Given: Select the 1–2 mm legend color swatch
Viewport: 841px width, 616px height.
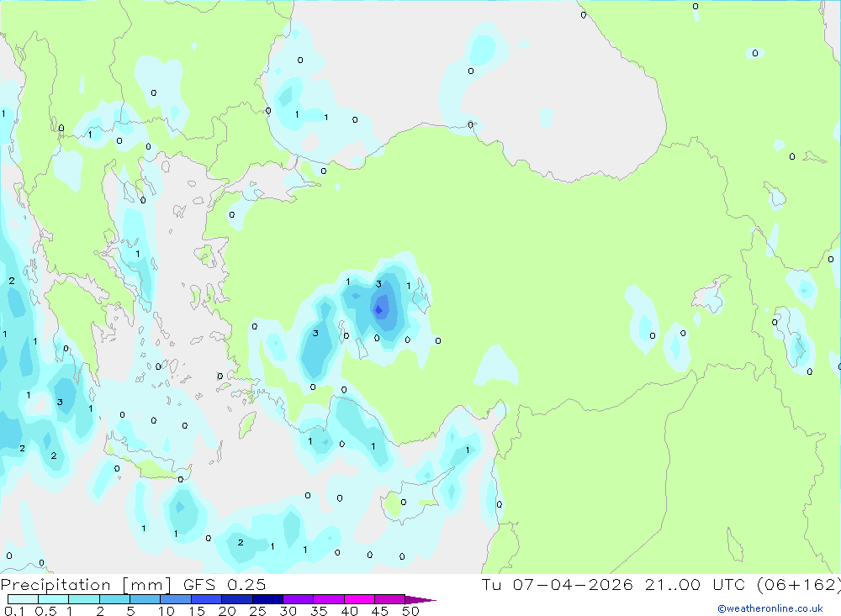Looking at the screenshot, I should (84, 599).
